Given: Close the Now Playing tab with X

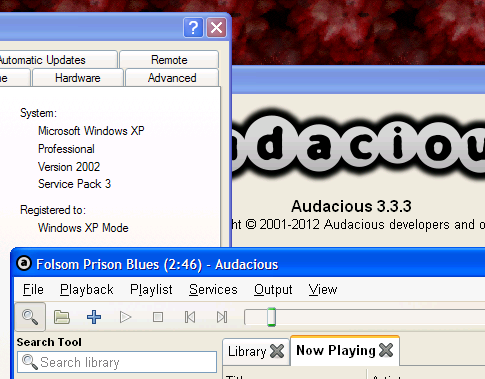Looking at the screenshot, I should [x=386, y=350].
